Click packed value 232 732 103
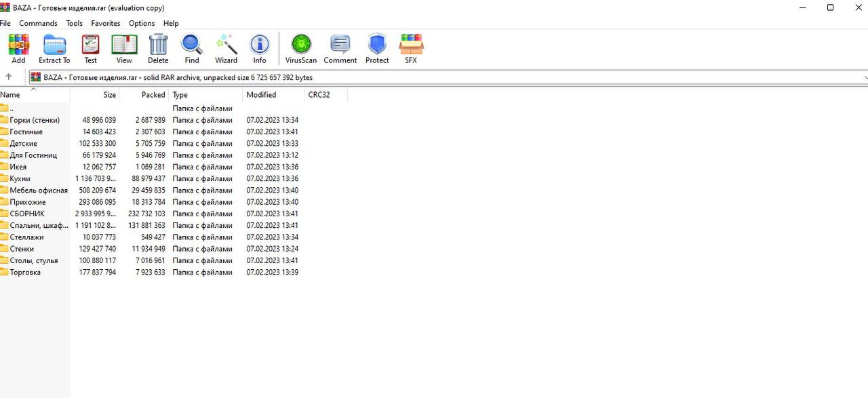The image size is (868, 398). 145,214
